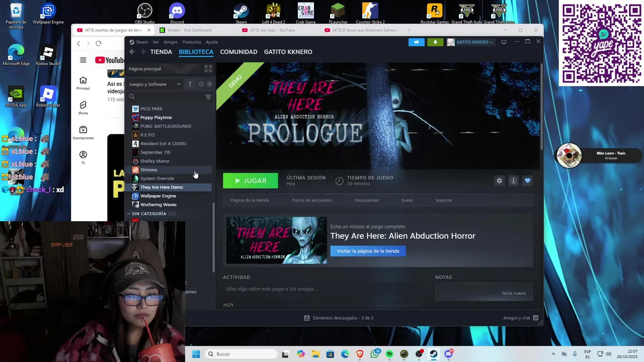Screen dimensions: 644x362
Task: Open the game settings gear for They Are Here Demo
Action: tap(499, 180)
